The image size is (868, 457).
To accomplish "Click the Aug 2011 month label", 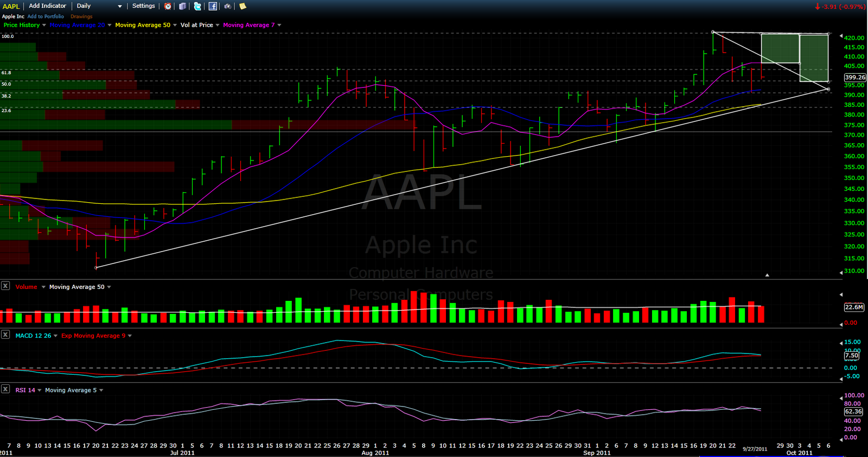I will [x=375, y=453].
